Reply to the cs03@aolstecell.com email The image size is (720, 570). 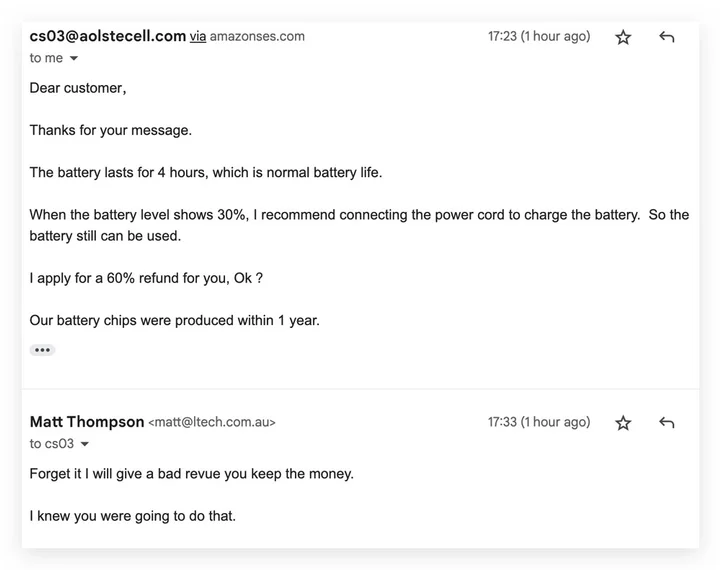[667, 37]
